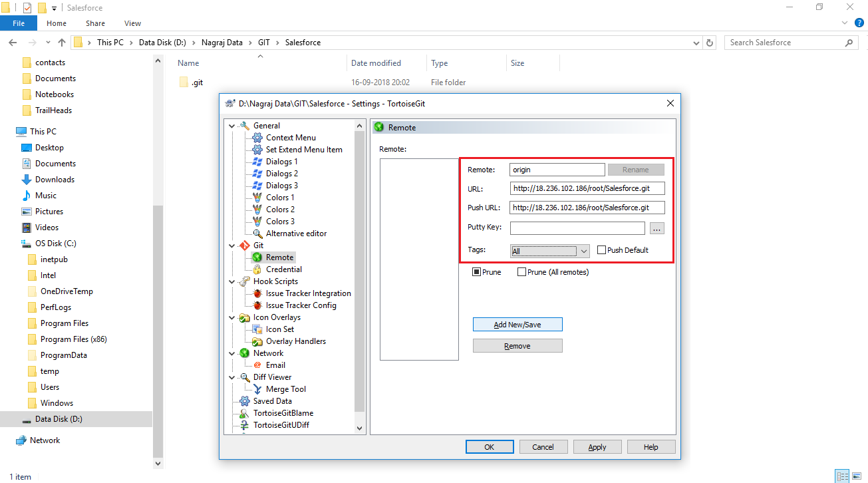Click the Icon Overlays folder icon
868x483 pixels.
245,317
